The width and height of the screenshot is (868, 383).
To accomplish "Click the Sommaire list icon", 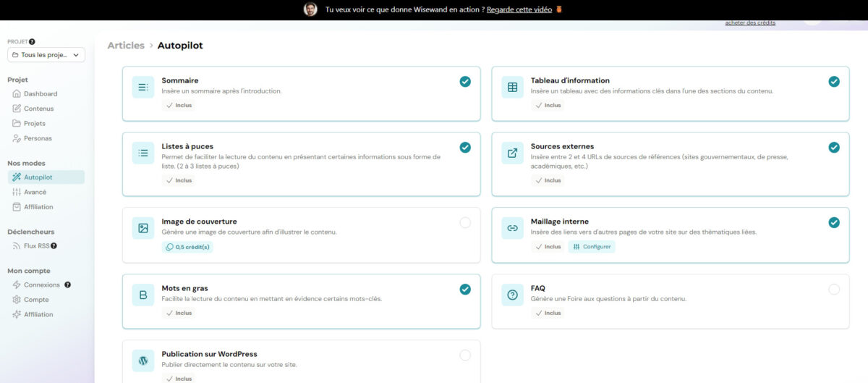I will click(143, 88).
